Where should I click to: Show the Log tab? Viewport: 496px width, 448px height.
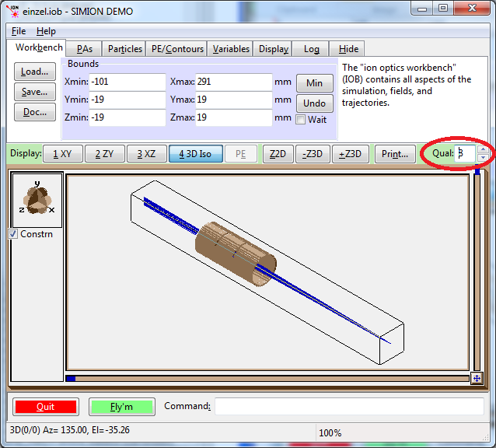coord(311,49)
